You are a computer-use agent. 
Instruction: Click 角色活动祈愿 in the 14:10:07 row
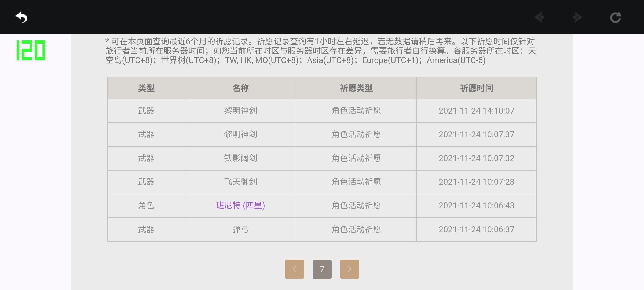[356, 111]
